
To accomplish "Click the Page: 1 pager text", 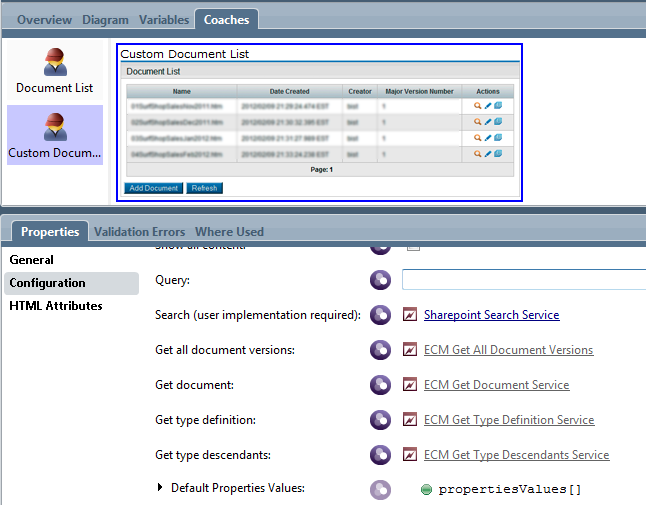I will tap(321, 170).
